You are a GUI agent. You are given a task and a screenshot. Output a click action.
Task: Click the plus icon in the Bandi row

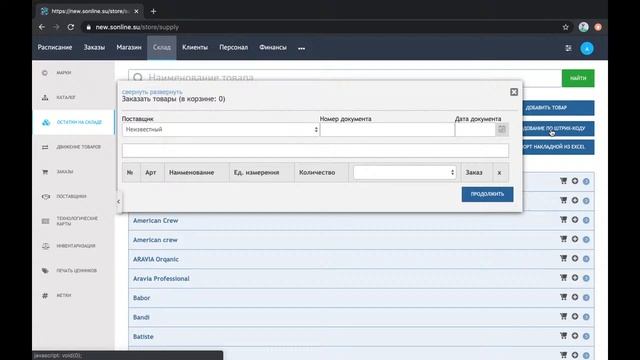(575, 316)
